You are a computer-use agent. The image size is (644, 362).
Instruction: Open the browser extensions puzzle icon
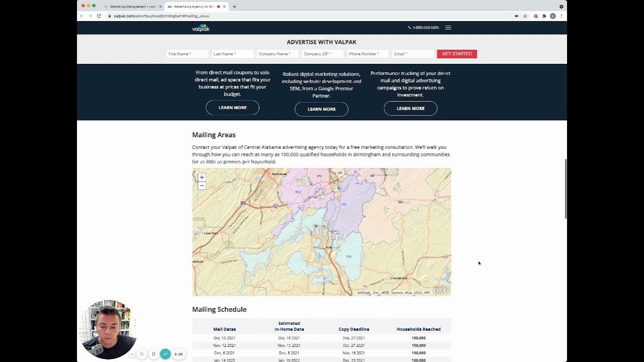544,16
